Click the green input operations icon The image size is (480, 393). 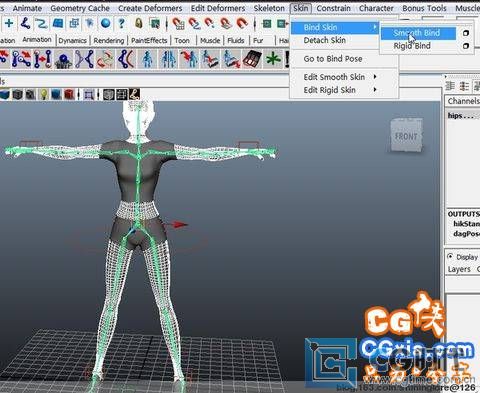[x=267, y=24]
